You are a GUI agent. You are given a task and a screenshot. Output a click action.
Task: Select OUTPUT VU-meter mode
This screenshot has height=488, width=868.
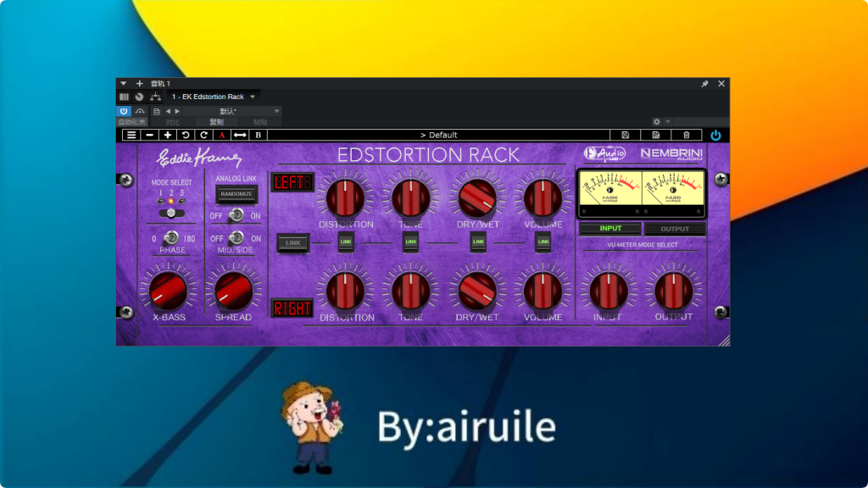pos(675,229)
